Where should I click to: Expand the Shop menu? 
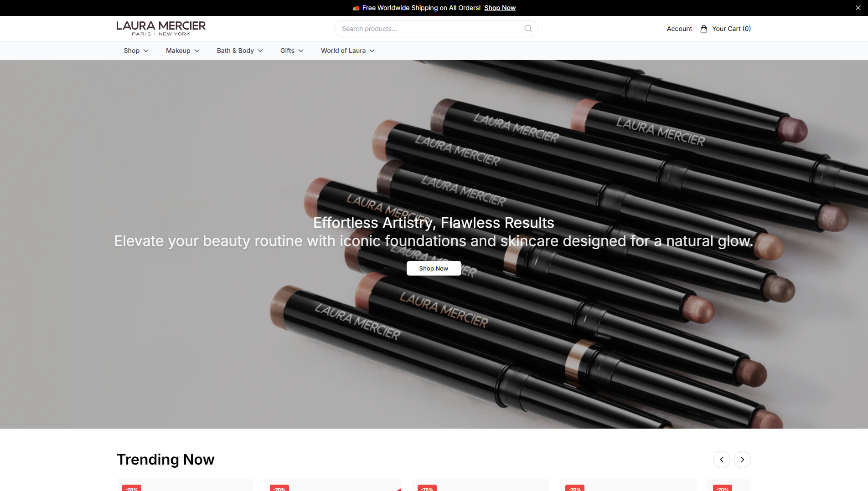[136, 51]
